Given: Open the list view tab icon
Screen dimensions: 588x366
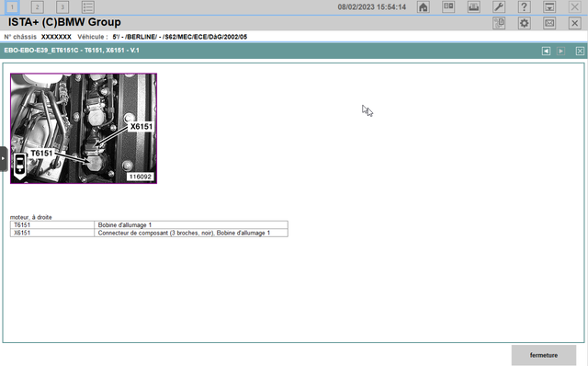Looking at the screenshot, I should [88, 7].
